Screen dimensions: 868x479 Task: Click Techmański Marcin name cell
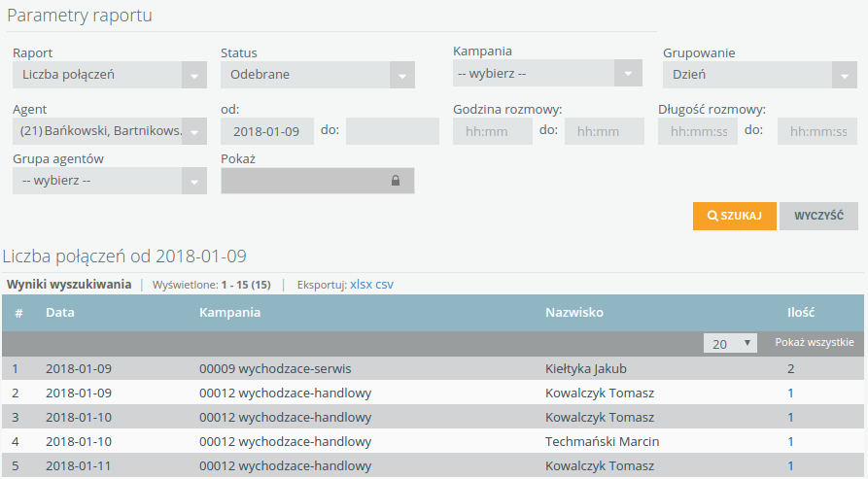click(603, 442)
